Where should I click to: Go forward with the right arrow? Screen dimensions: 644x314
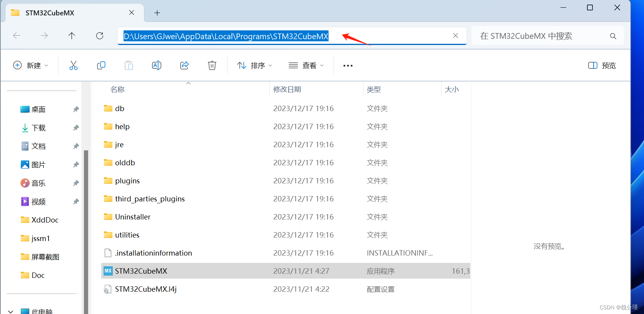pyautogui.click(x=44, y=36)
